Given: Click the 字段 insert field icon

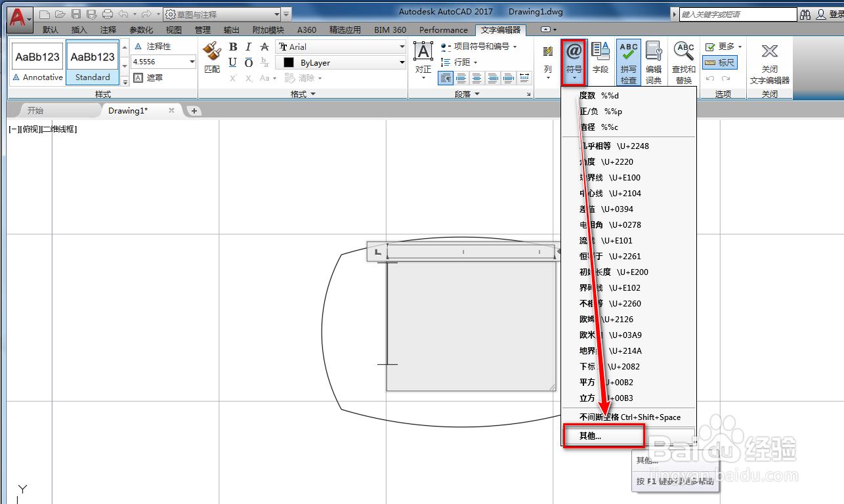Looking at the screenshot, I should click(601, 57).
